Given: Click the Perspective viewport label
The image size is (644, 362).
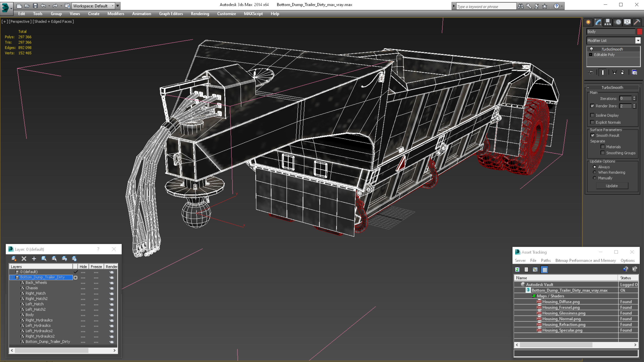Looking at the screenshot, I should click(x=20, y=21).
